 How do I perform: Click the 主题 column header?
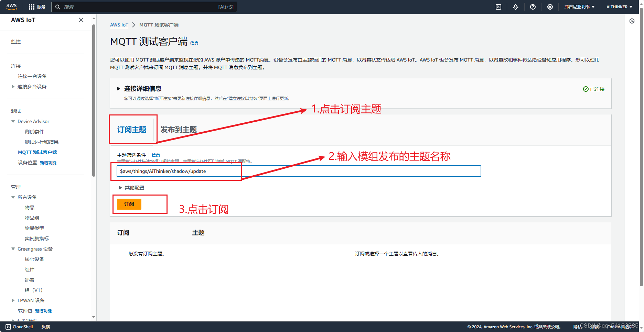tap(198, 233)
